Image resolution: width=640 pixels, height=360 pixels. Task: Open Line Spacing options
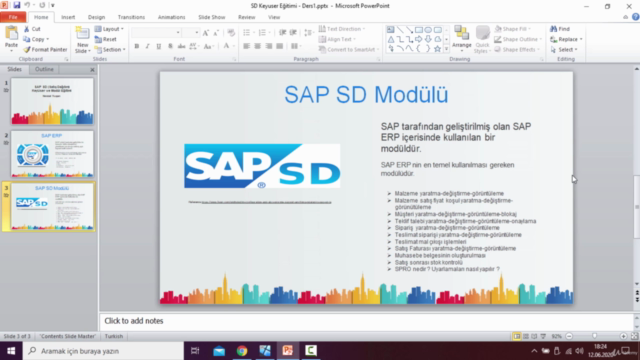point(309,33)
